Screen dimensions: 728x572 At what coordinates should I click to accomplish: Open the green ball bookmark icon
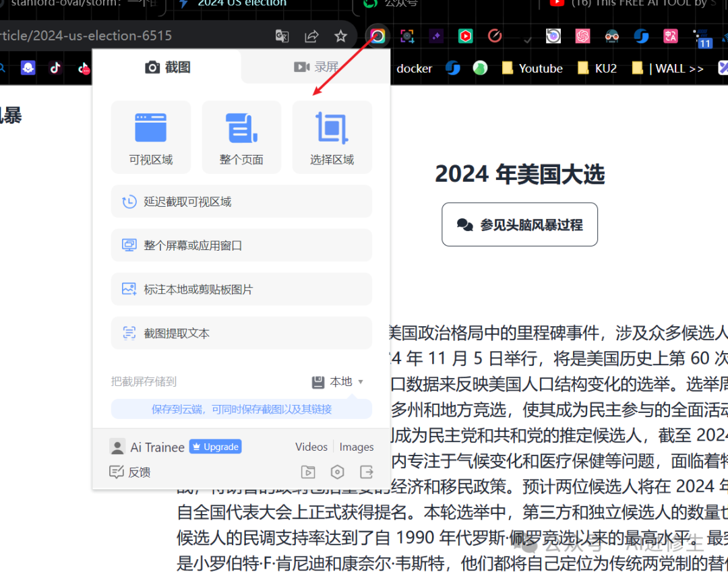[x=480, y=68]
